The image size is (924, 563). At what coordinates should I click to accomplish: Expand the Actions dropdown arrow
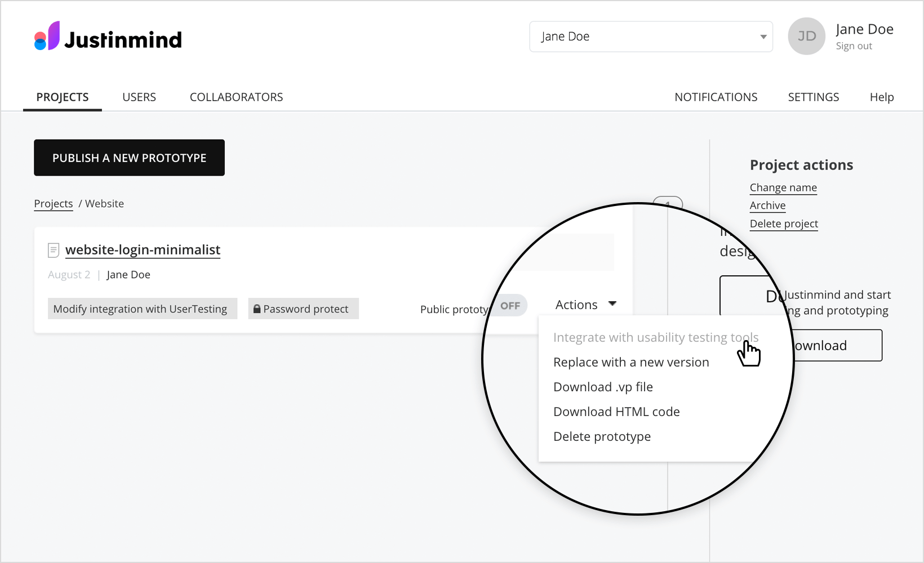coord(612,304)
